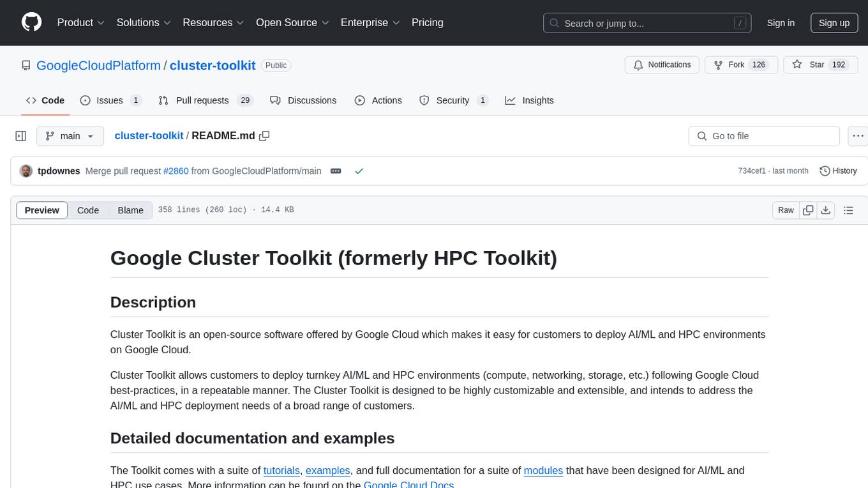The height and width of the screenshot is (488, 868).
Task: Open commit 734cef1
Action: 752,171
